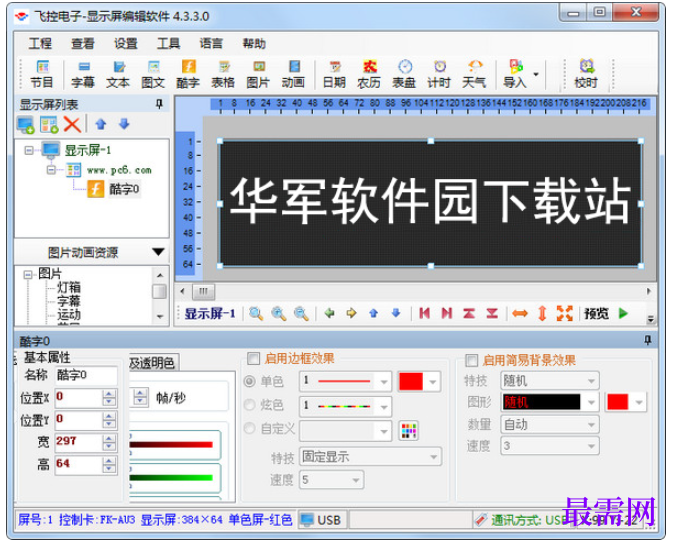674x543 pixels.
Task: Select the www.pc6.com program node
Action: [119, 170]
